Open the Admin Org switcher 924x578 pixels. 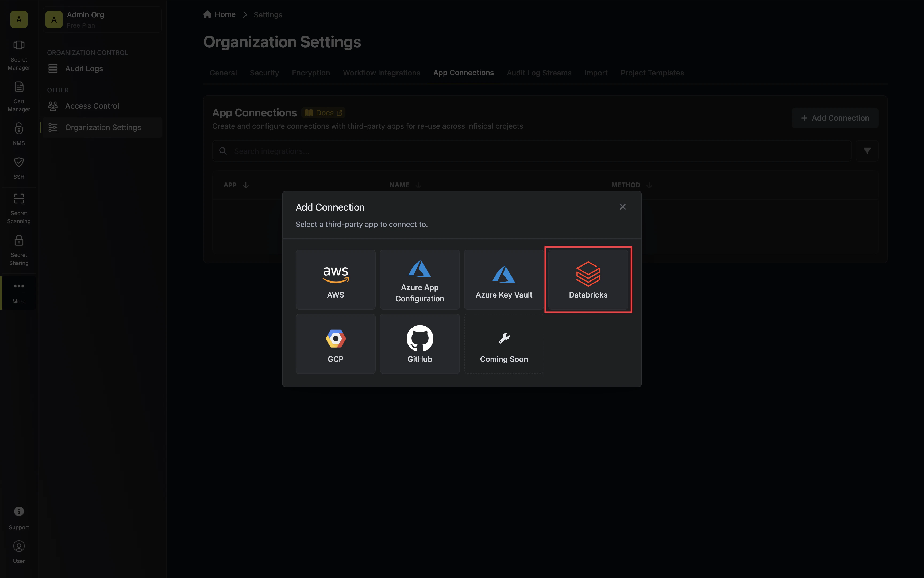click(x=102, y=20)
